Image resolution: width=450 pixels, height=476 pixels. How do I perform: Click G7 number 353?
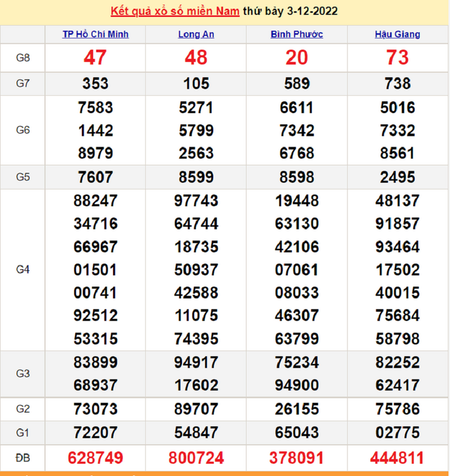tap(95, 83)
